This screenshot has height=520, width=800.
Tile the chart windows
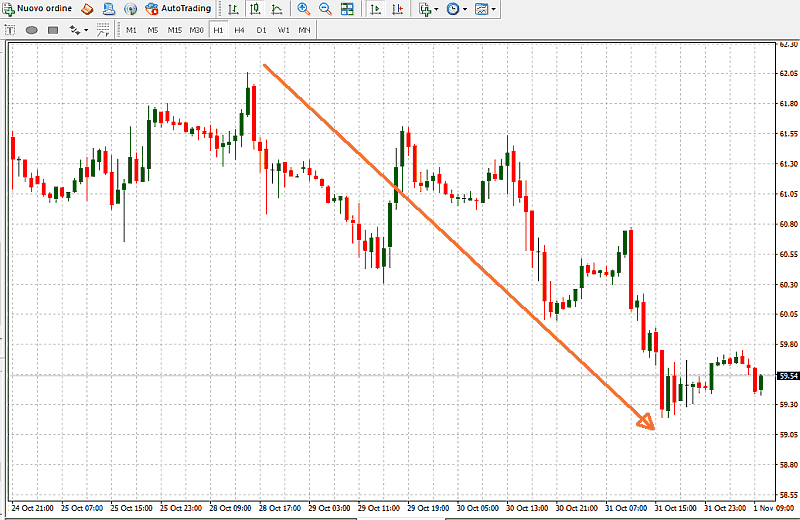click(x=347, y=9)
